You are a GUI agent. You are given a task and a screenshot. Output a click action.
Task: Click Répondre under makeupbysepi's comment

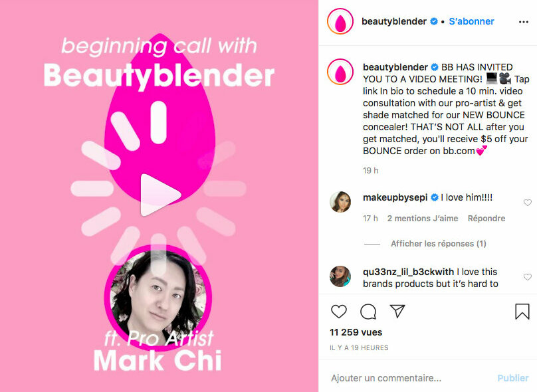click(x=486, y=219)
